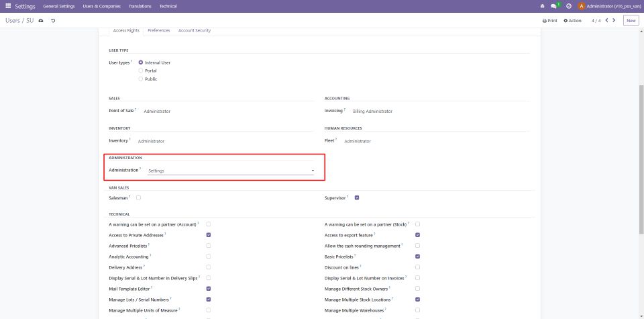This screenshot has width=644, height=319.
Task: Click the cloud save record icon
Action: point(41,21)
